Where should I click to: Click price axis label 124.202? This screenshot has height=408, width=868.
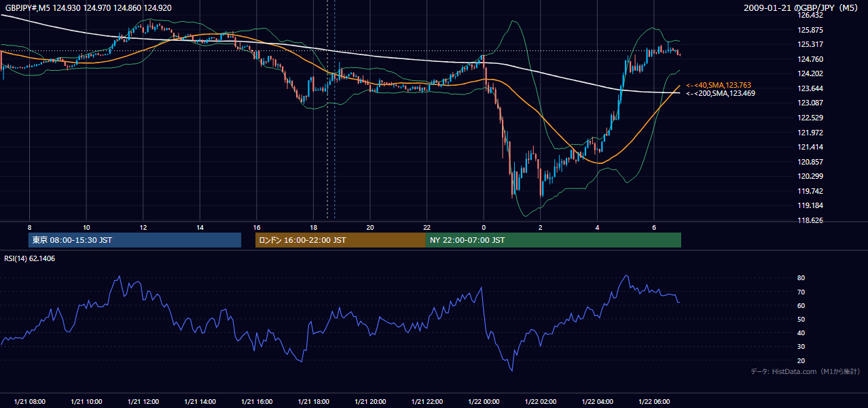(810, 73)
